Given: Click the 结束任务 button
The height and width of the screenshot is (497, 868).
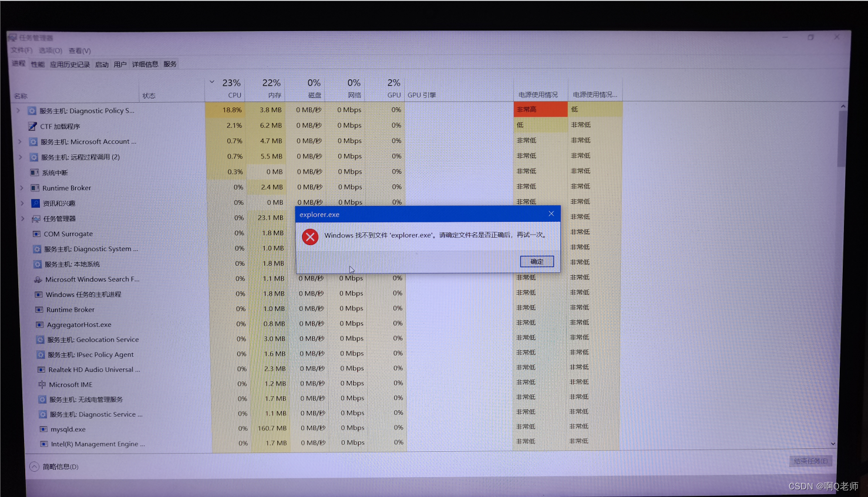Looking at the screenshot, I should tap(810, 461).
